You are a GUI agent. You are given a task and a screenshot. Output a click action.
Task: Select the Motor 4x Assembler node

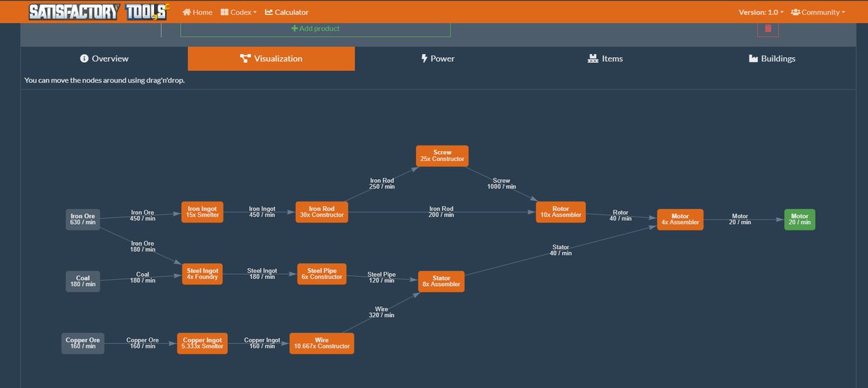click(x=680, y=219)
